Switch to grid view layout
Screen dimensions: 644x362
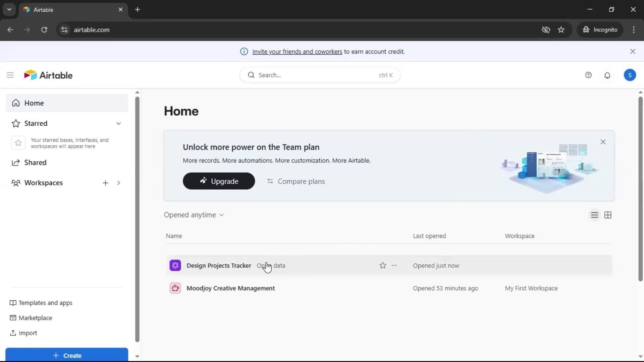608,215
